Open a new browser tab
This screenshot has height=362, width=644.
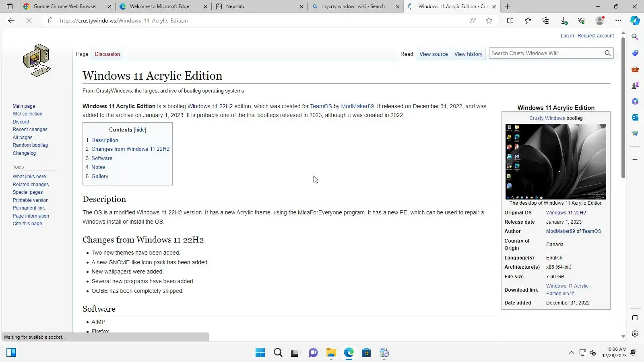[508, 6]
